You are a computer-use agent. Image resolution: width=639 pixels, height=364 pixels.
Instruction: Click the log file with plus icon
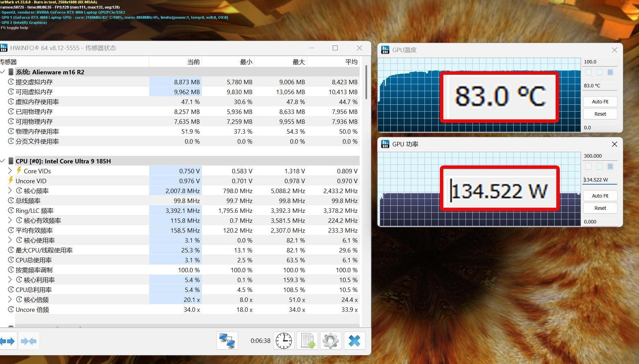point(307,341)
